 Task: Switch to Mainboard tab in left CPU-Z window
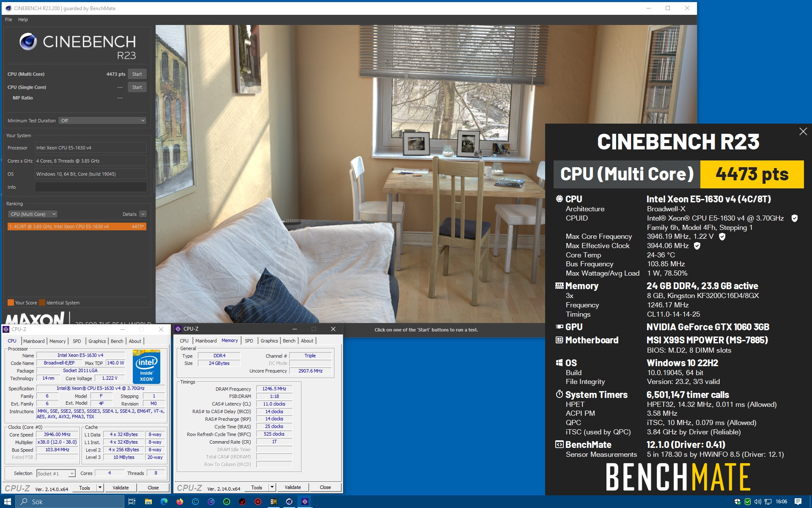point(34,341)
